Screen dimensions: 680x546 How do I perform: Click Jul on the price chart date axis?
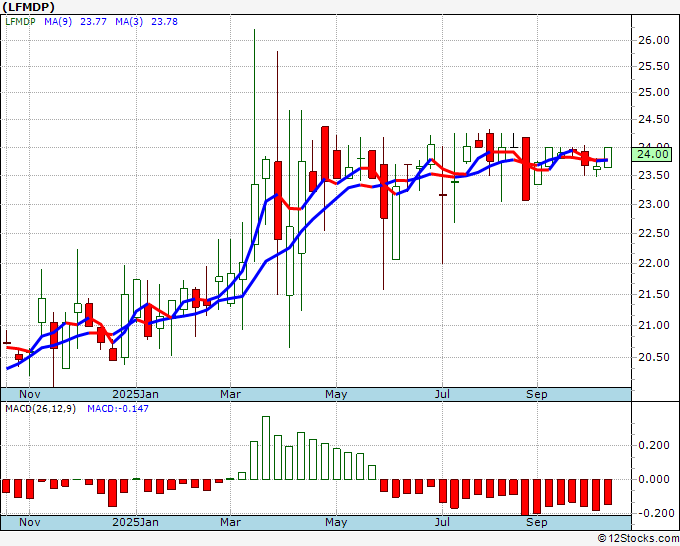pyautogui.click(x=442, y=394)
